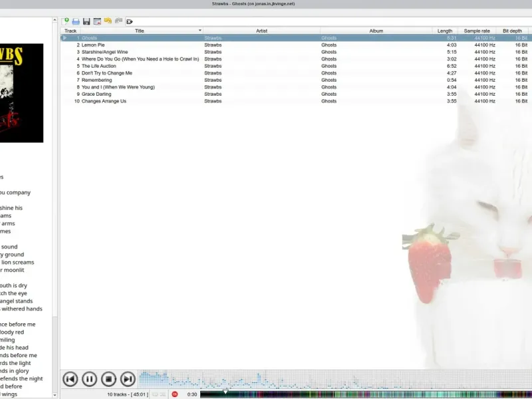Click the 0:30 elapsed time label

192,394
